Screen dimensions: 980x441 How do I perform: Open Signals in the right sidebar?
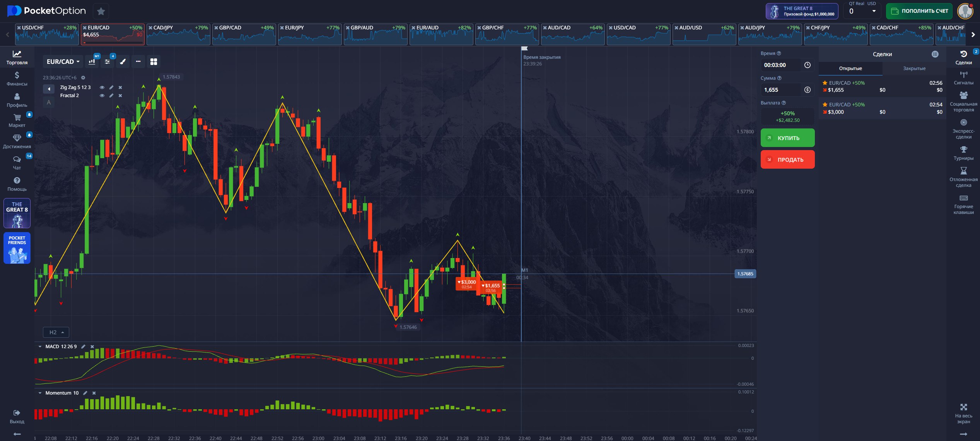point(963,77)
